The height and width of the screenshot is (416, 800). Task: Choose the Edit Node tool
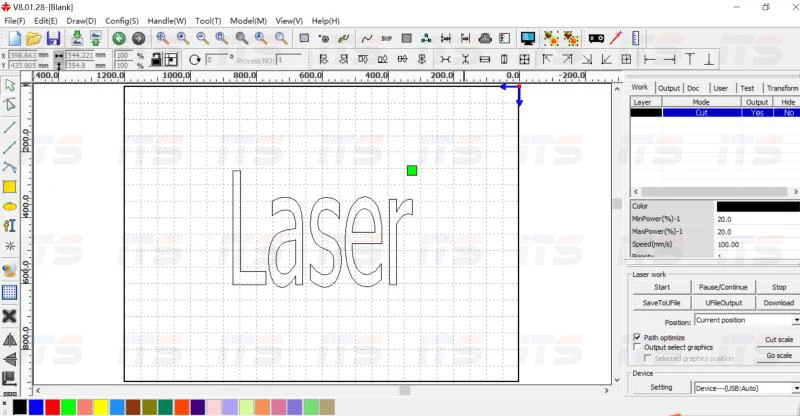[10, 105]
